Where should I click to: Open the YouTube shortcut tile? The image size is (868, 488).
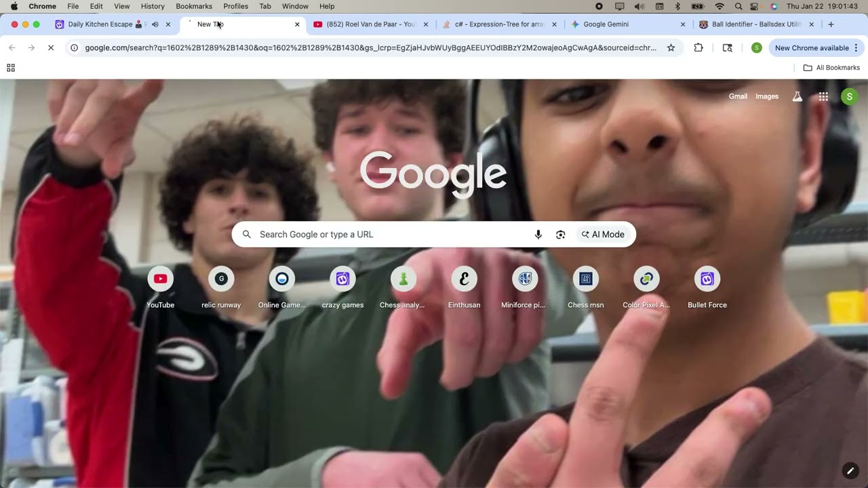pos(161,279)
